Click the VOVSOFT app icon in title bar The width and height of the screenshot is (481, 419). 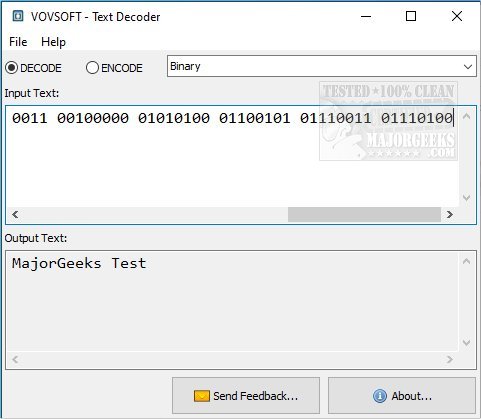(x=18, y=16)
